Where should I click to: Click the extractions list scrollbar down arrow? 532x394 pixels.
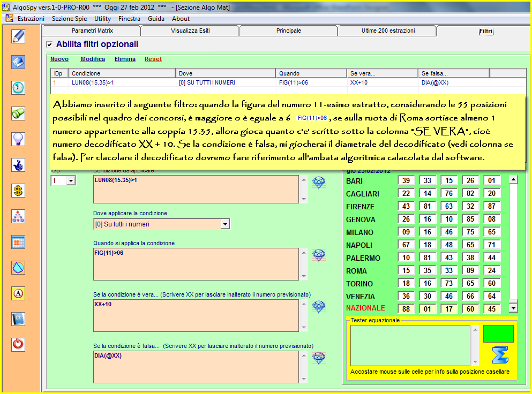(x=513, y=308)
